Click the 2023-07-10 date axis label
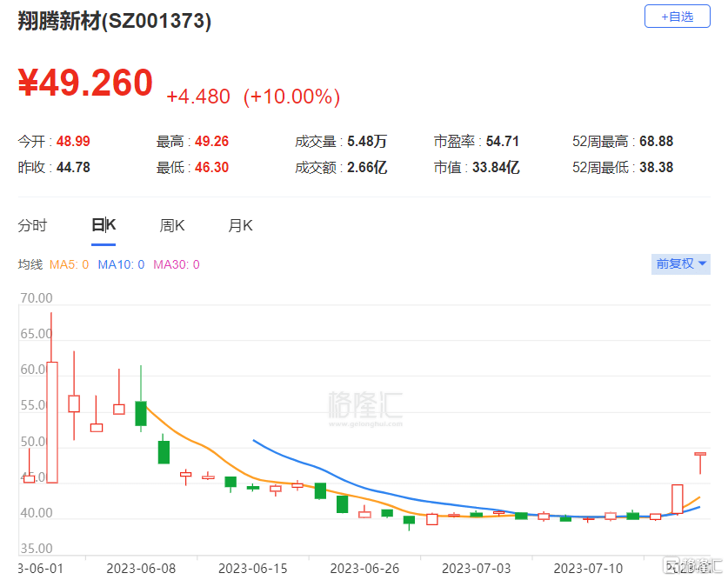Image resolution: width=728 pixels, height=580 pixels. (588, 568)
